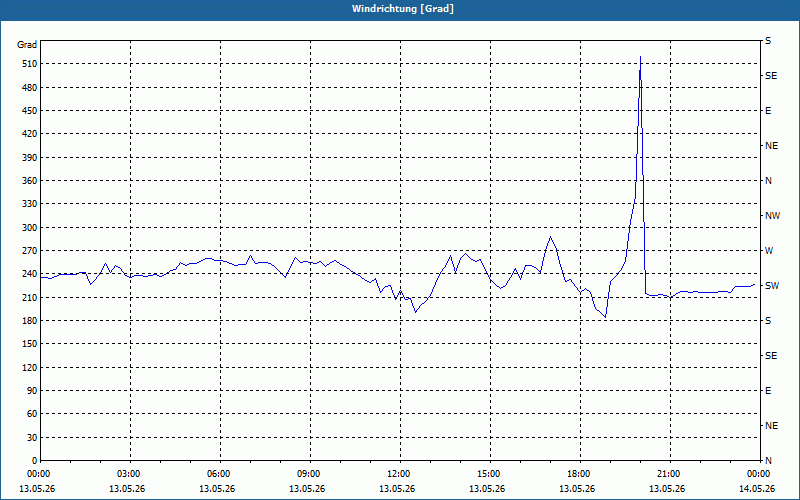Click the 180 value on the Grad axis
This screenshot has height=500, width=800.
(x=30, y=321)
